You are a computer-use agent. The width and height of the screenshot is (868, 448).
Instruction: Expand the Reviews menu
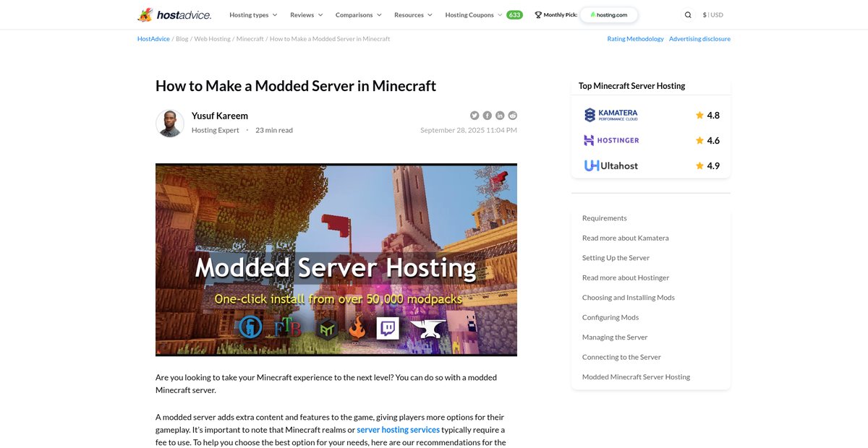tap(307, 14)
